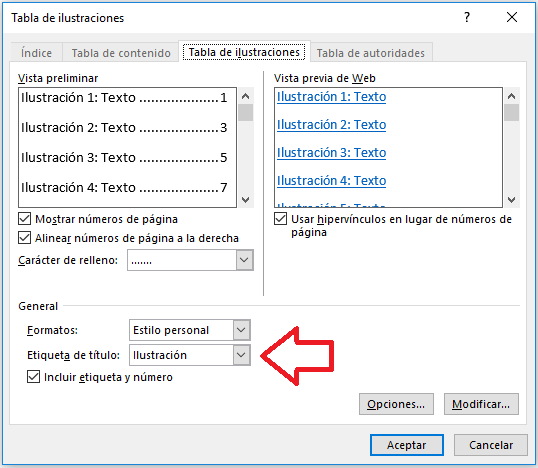Switch to the Índice tab
Screen dimensions: 538x468
[x=36, y=53]
